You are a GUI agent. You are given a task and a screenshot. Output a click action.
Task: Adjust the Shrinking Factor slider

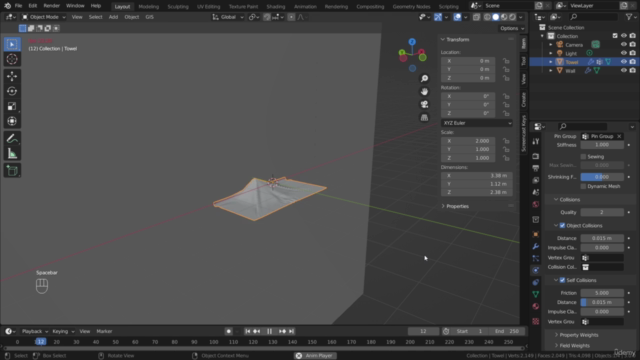coord(602,177)
